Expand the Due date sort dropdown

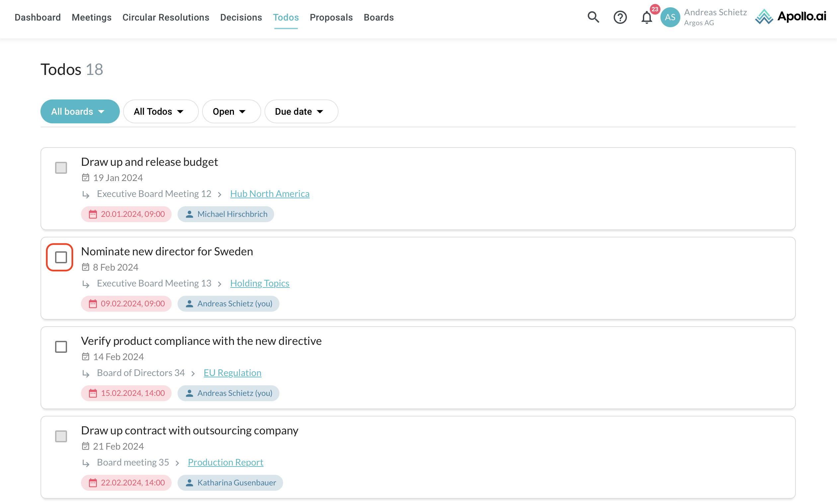pyautogui.click(x=301, y=111)
